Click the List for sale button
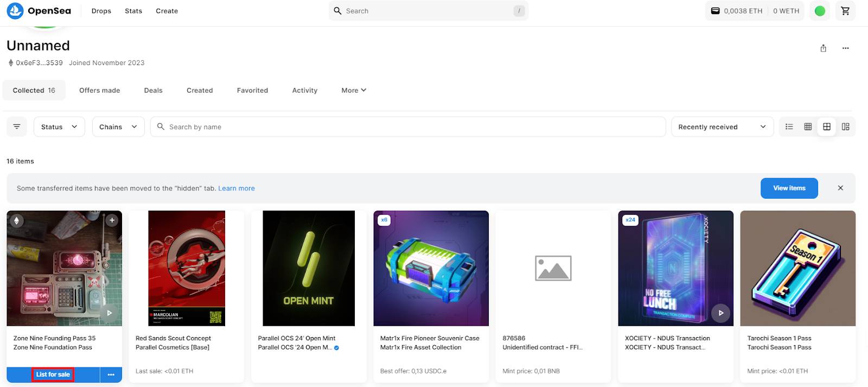Viewport: 868px width, 387px height. coord(53,375)
